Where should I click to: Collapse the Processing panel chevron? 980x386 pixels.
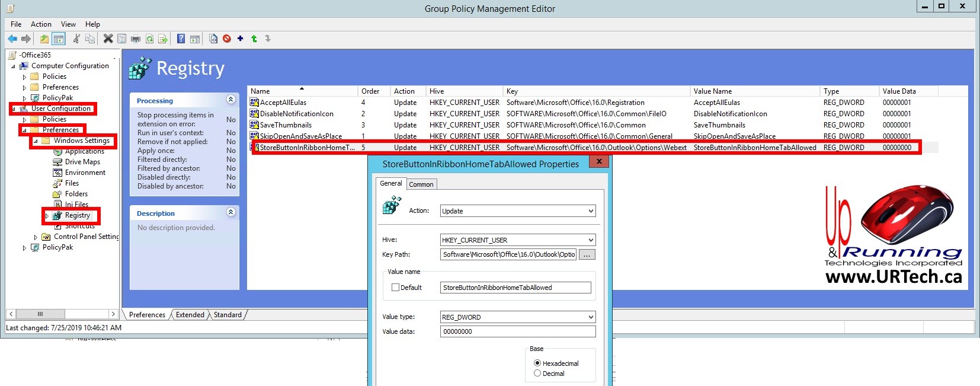230,100
